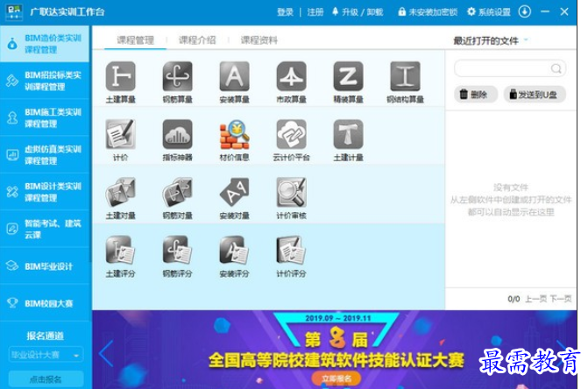Click the 注册 link

pos(315,12)
